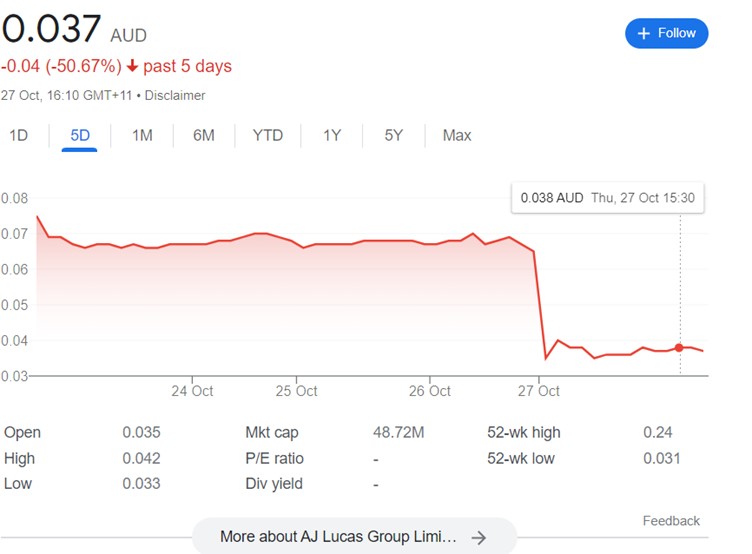Click the right arrow icon beside More about
This screenshot has height=554, width=752.
[479, 537]
